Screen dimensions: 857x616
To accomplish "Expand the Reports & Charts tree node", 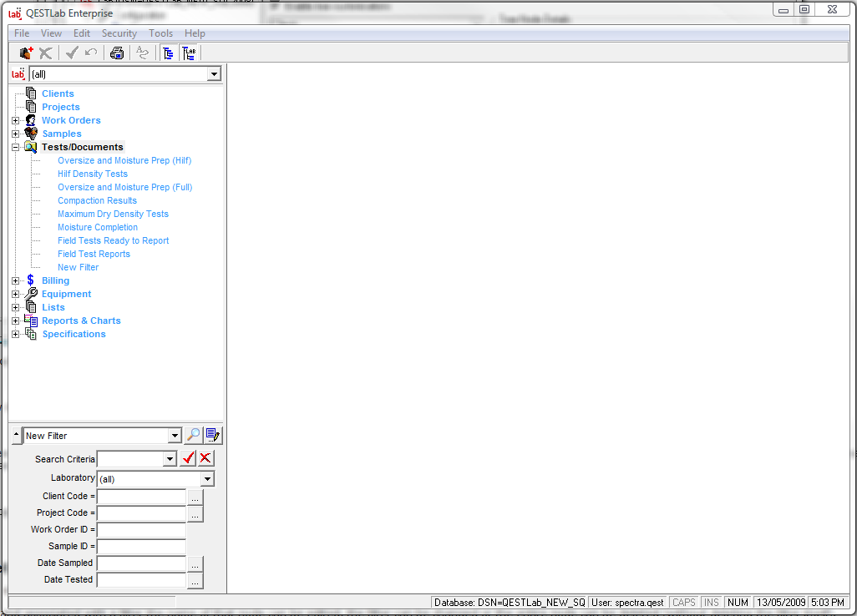I will 15,321.
